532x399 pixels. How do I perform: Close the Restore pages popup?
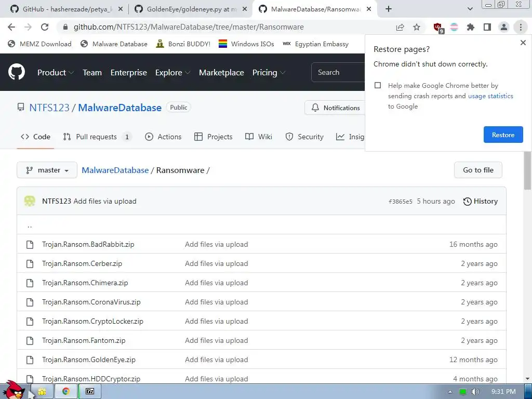click(x=523, y=43)
